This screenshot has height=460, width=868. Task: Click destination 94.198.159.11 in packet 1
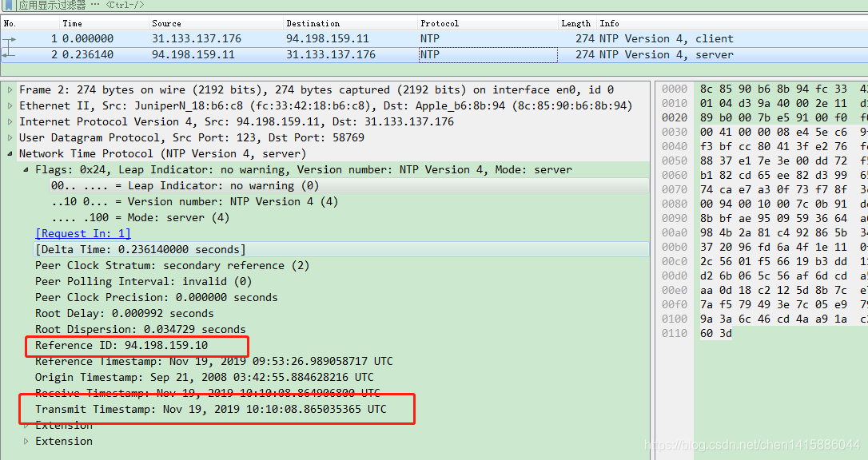tap(327, 38)
